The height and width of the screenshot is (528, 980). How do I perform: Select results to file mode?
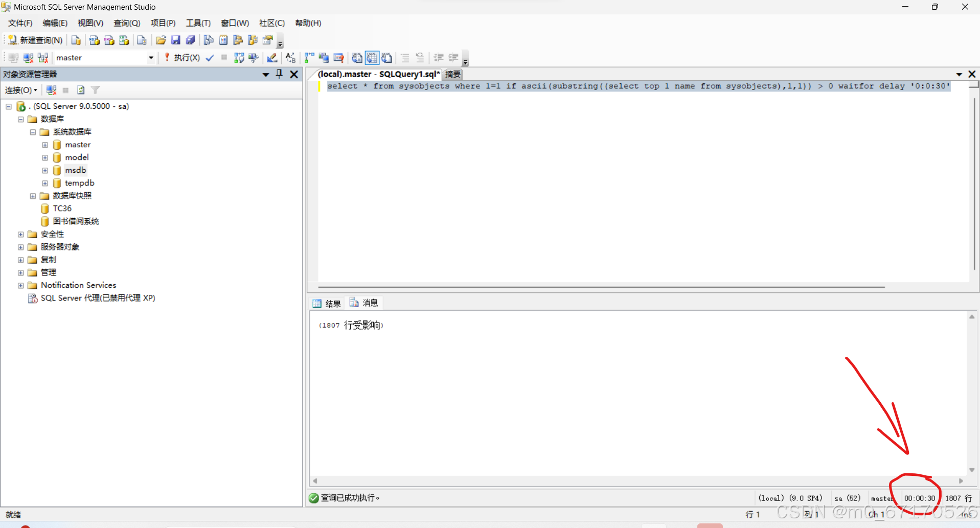(387, 58)
